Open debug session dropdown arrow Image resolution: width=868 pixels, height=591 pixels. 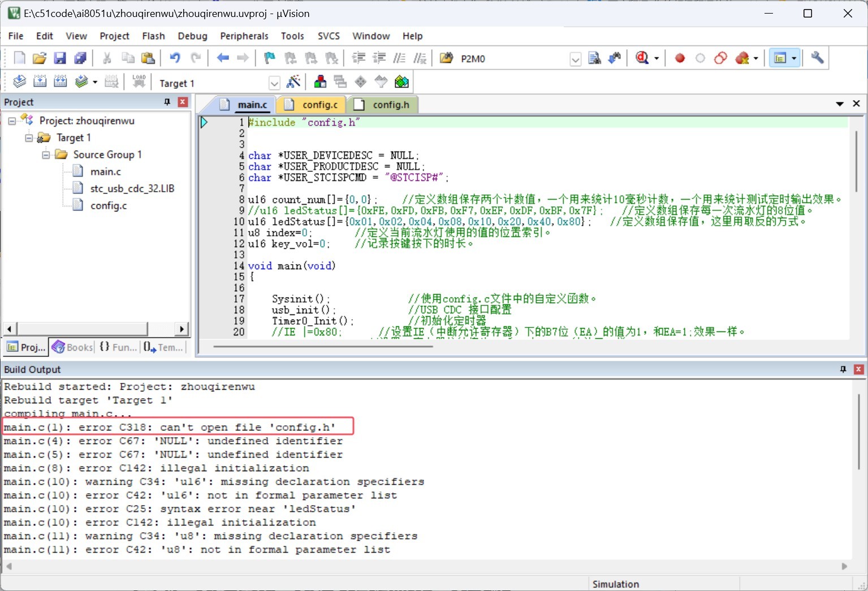[x=657, y=58]
